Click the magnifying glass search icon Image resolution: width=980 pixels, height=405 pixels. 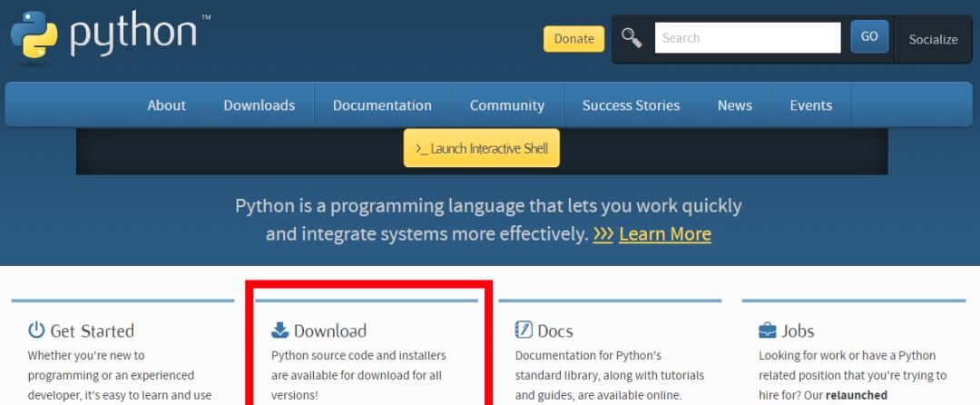pyautogui.click(x=632, y=38)
